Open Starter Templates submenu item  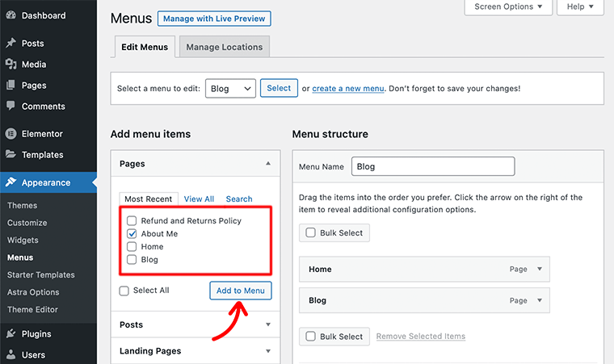click(x=40, y=274)
